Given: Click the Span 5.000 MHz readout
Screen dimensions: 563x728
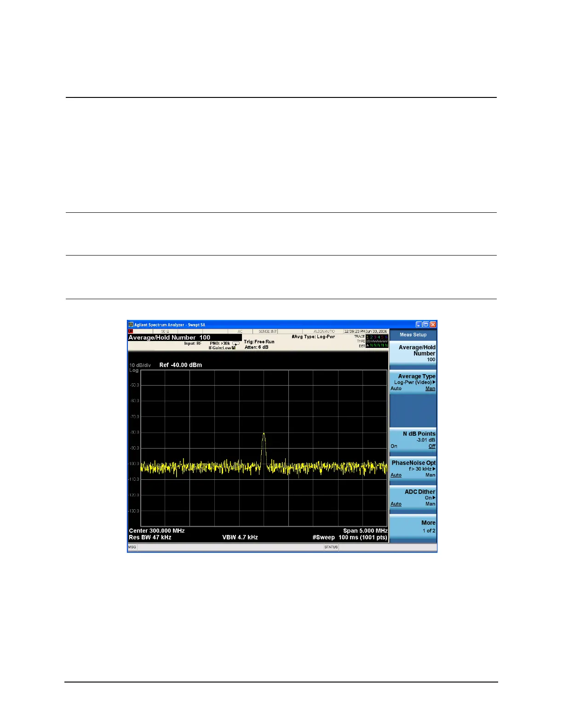Looking at the screenshot, I should point(365,531).
